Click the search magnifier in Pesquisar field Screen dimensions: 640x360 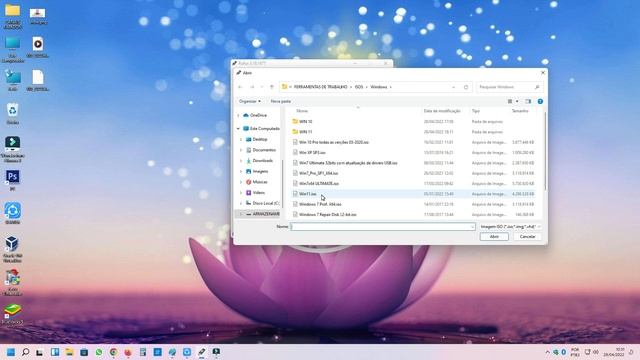pyautogui.click(x=537, y=87)
